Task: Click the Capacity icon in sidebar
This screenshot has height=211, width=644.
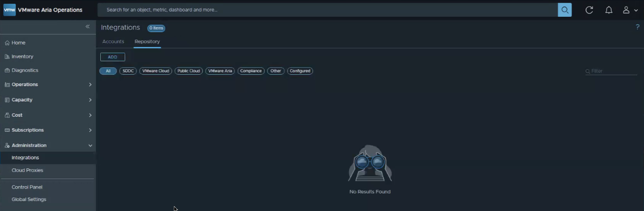Action: pyautogui.click(x=7, y=100)
